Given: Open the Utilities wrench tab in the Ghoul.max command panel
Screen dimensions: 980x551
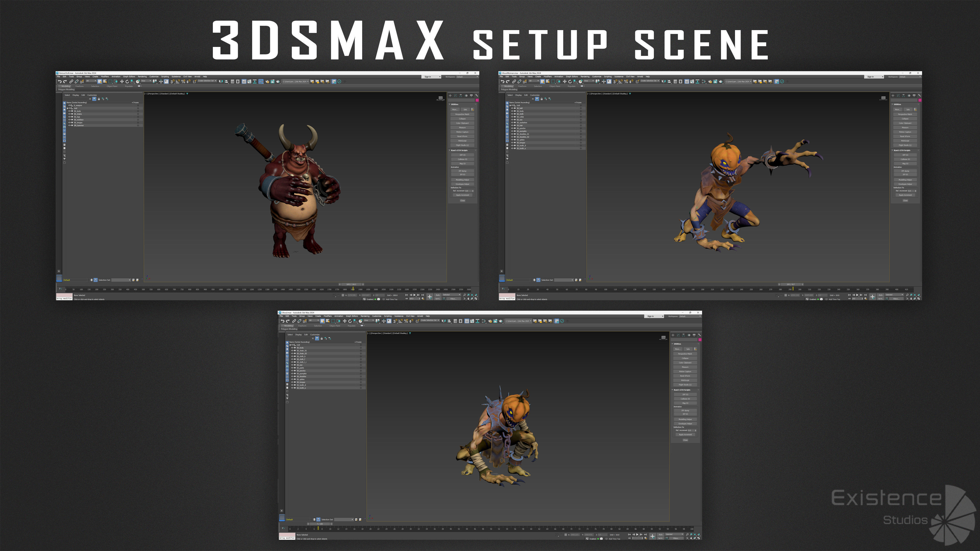Looking at the screenshot, I should [699, 335].
